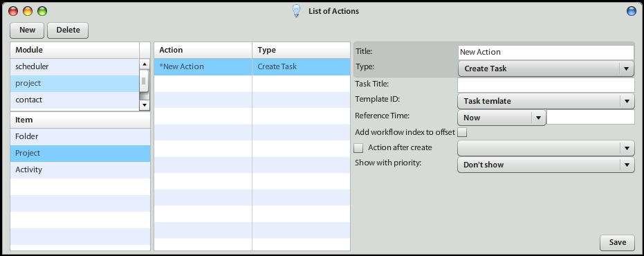The image size is (644, 256).
Task: Click the New button
Action: pyautogui.click(x=27, y=30)
